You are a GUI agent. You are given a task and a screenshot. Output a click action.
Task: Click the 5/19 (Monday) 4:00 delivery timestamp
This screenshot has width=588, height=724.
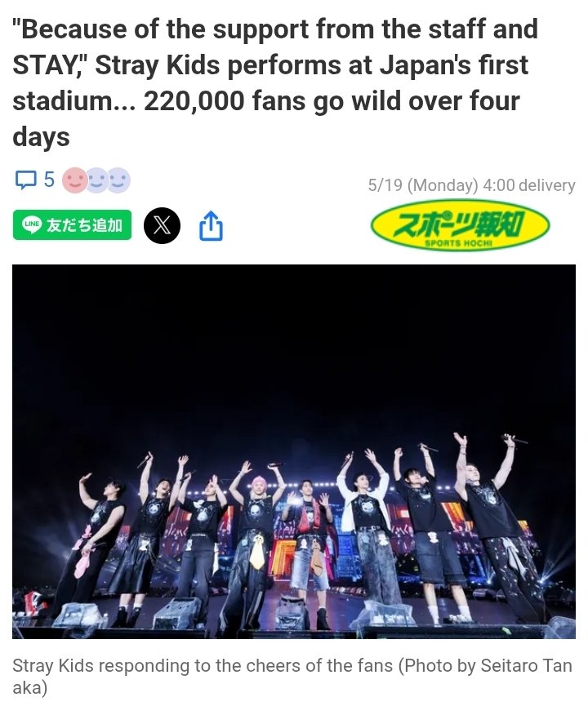coord(471,185)
